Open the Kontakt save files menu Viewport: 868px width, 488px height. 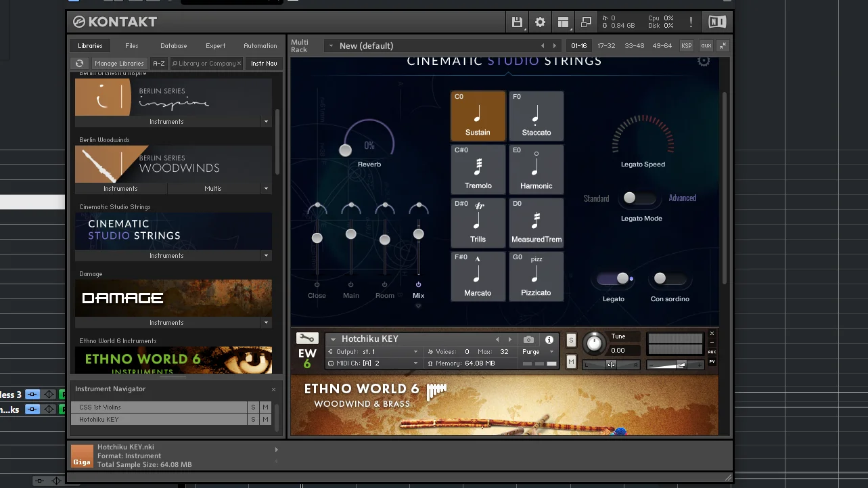(517, 22)
